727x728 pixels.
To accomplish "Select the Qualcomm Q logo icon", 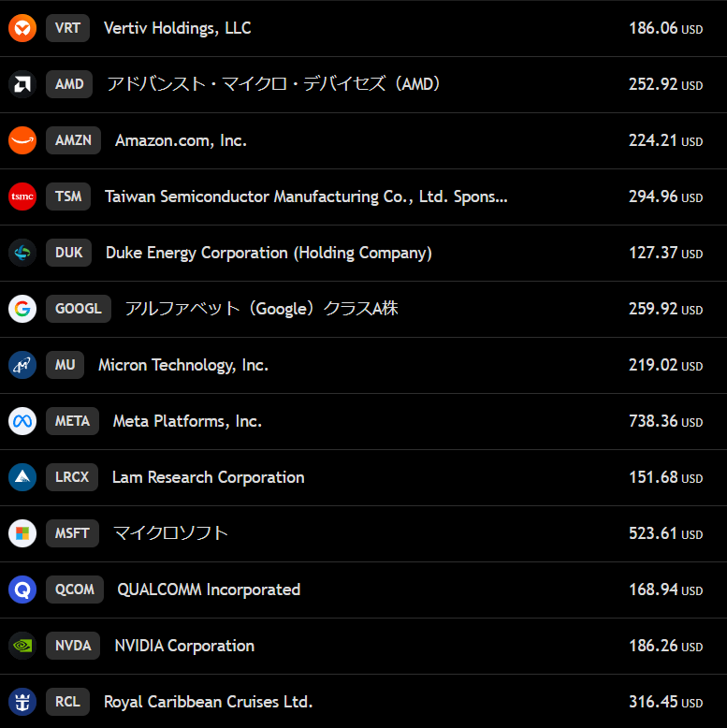I will tap(22, 590).
